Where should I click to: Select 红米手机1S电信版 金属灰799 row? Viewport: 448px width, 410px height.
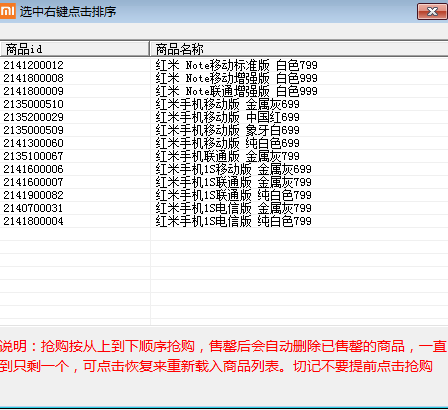pos(224,208)
